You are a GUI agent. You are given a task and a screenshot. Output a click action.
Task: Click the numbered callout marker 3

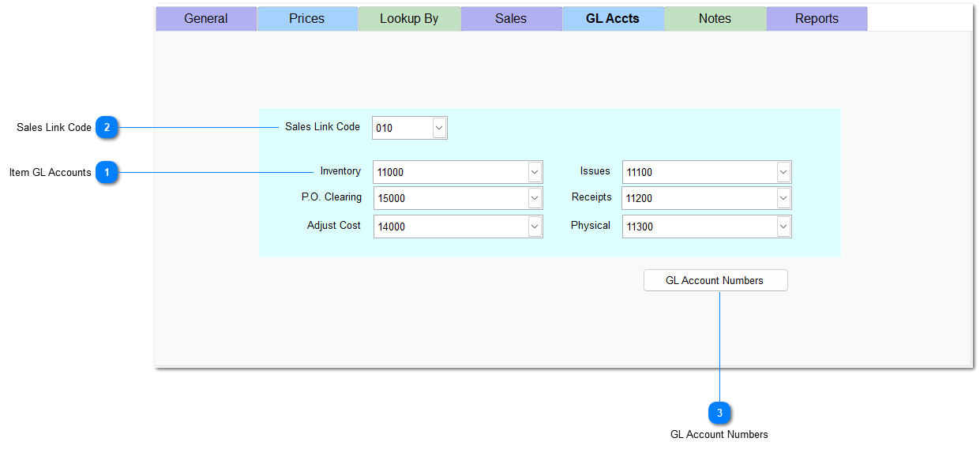pyautogui.click(x=719, y=413)
